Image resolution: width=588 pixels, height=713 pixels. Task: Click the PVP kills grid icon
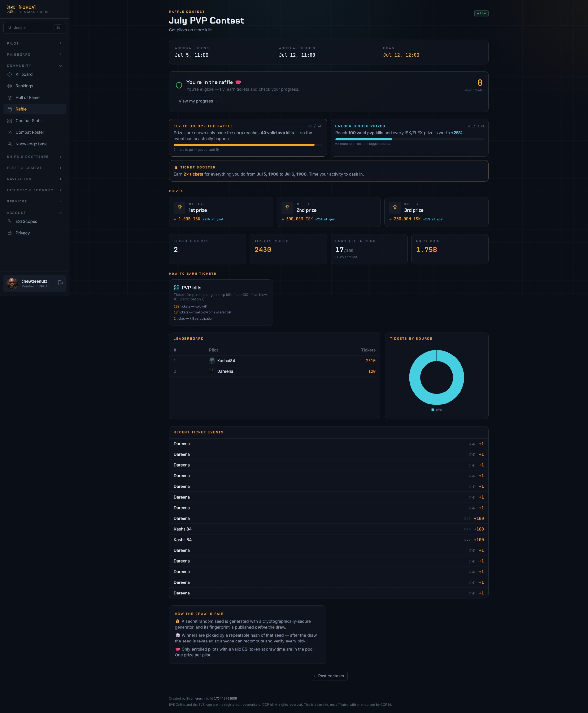pos(176,288)
